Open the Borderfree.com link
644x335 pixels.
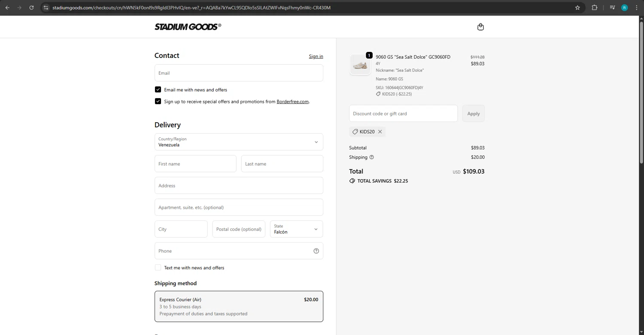point(293,102)
